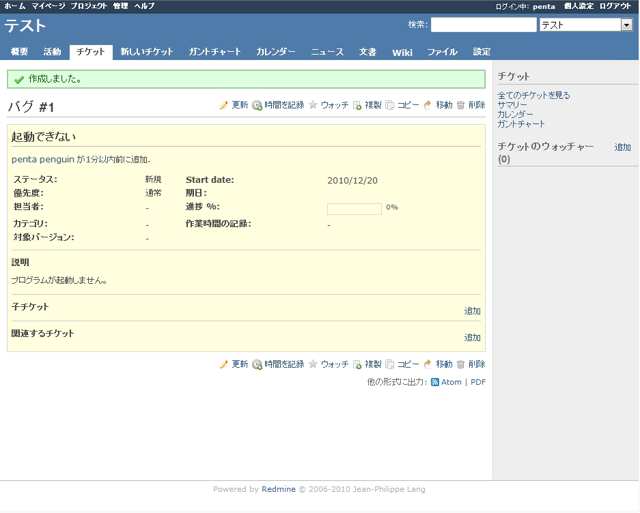The width and height of the screenshot is (640, 513).
Task: Click the PDF export link
Action: (478, 382)
